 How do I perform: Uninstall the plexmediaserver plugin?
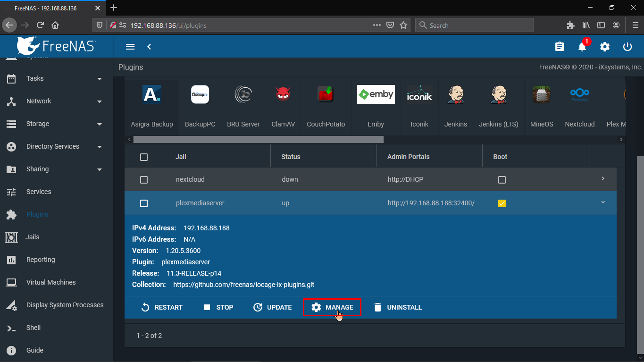[x=398, y=307]
